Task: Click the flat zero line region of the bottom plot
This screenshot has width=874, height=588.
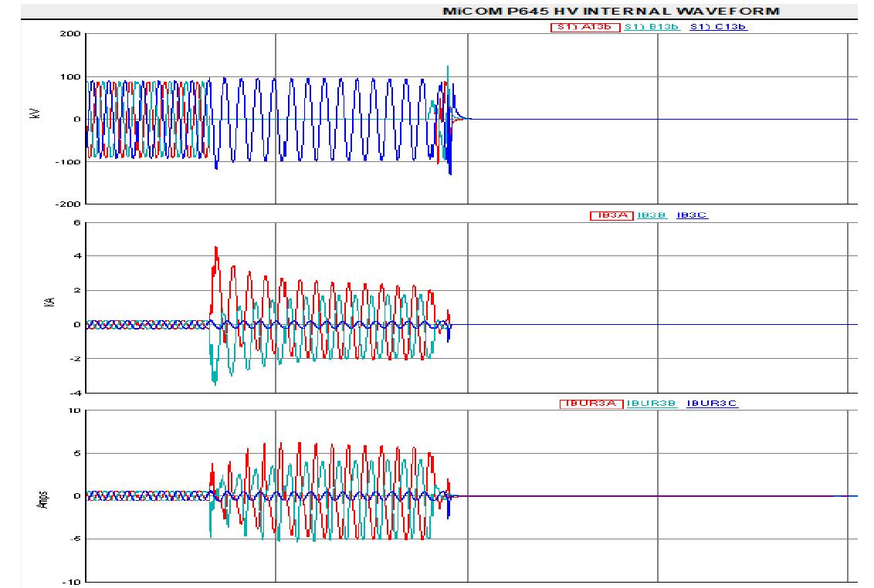Action: click(x=656, y=497)
